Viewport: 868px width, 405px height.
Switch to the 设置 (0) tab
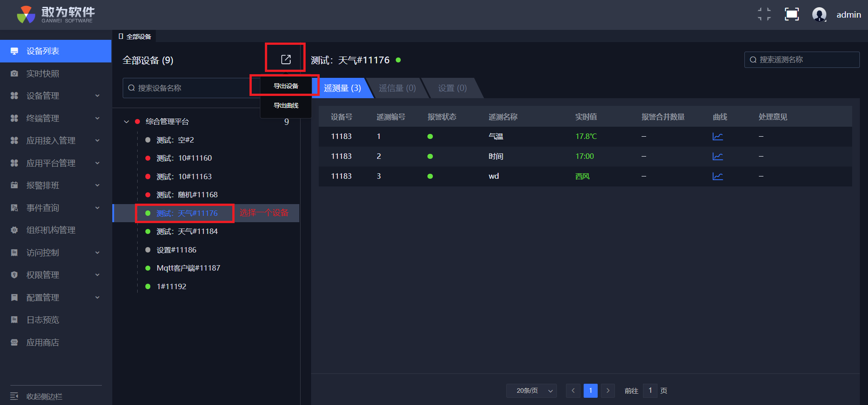point(452,88)
